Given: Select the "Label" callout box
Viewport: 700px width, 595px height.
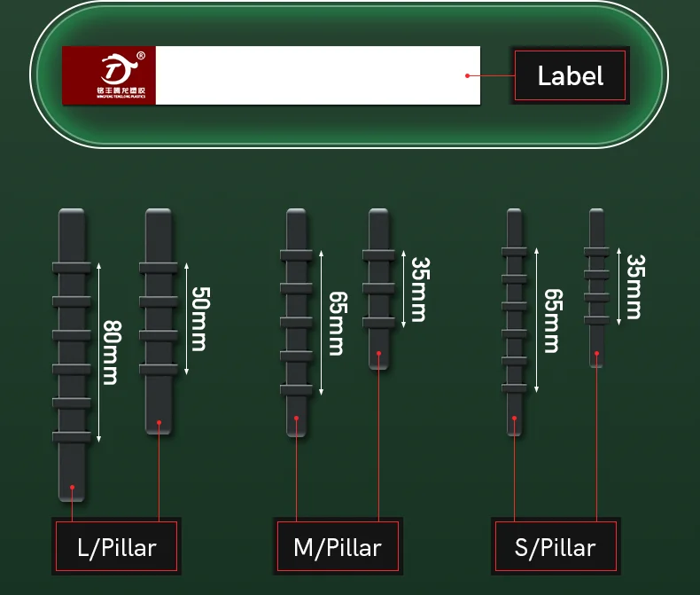Looking at the screenshot, I should 571,75.
